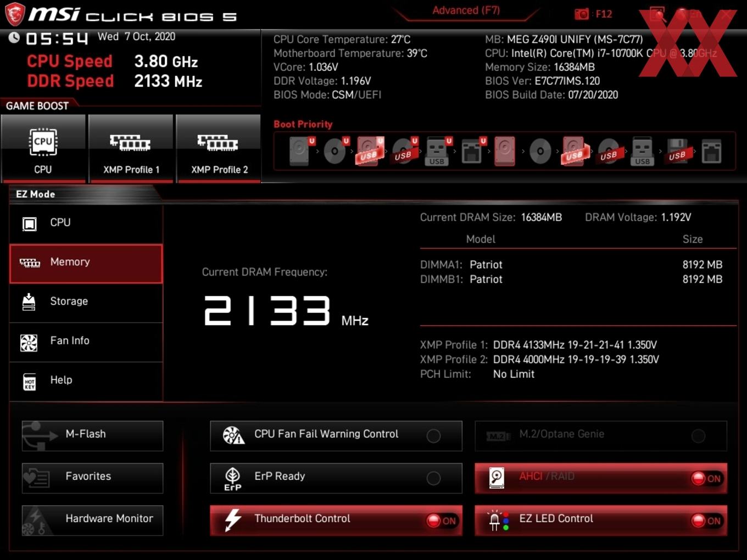Click the date Wed 7 Oct, 2020
This screenshot has height=560, width=747.
click(136, 37)
